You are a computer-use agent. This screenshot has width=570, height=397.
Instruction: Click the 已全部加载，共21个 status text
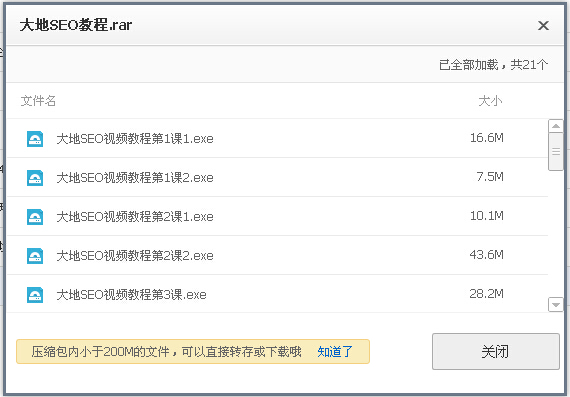coord(493,65)
